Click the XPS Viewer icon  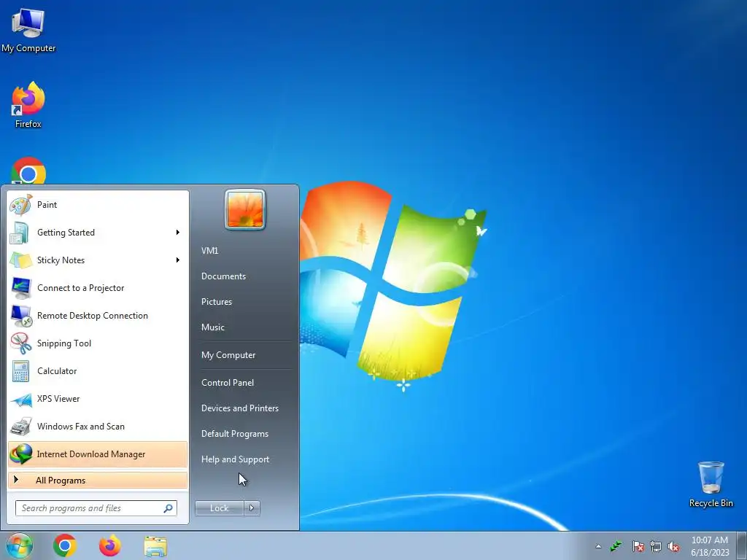coord(21,399)
